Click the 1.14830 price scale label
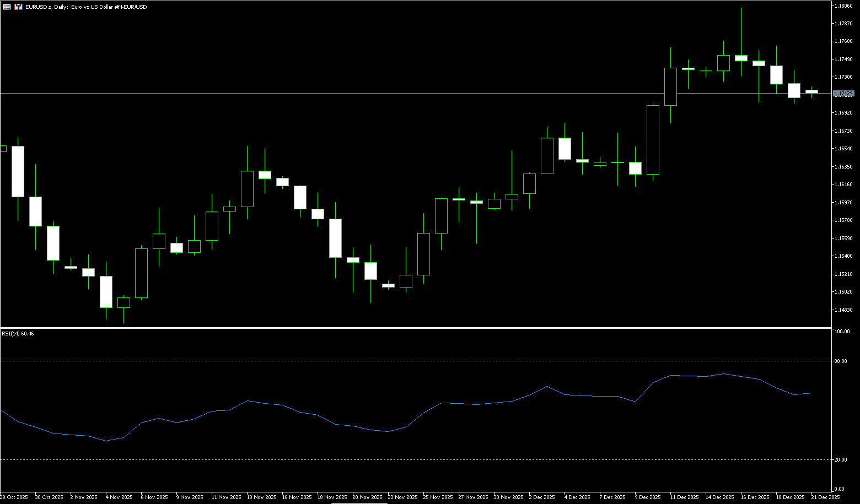The width and height of the screenshot is (860, 504). click(844, 310)
